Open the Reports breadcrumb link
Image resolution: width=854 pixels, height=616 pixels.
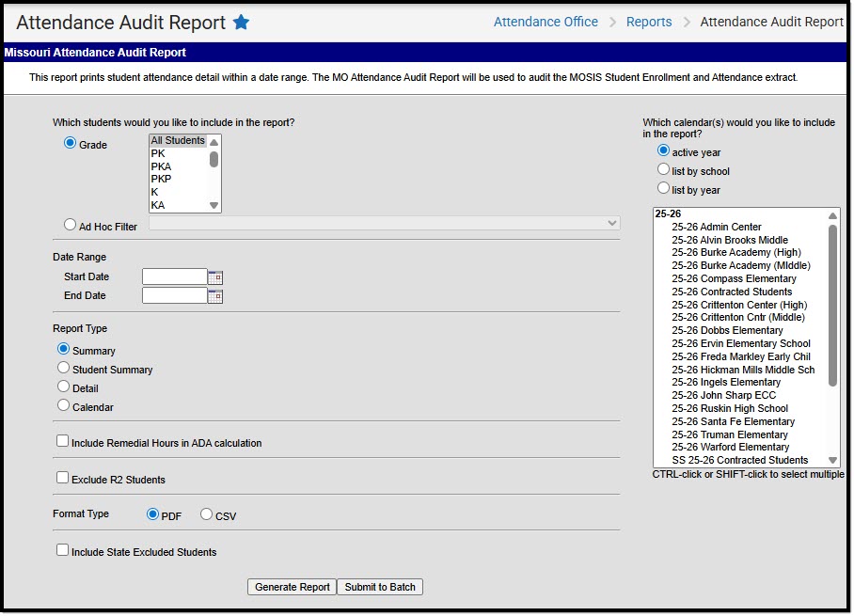click(649, 21)
